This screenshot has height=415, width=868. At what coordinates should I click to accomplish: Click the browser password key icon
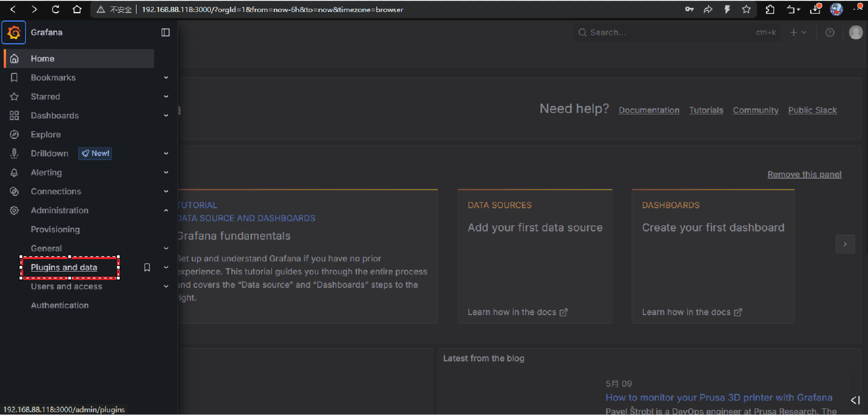coord(689,9)
